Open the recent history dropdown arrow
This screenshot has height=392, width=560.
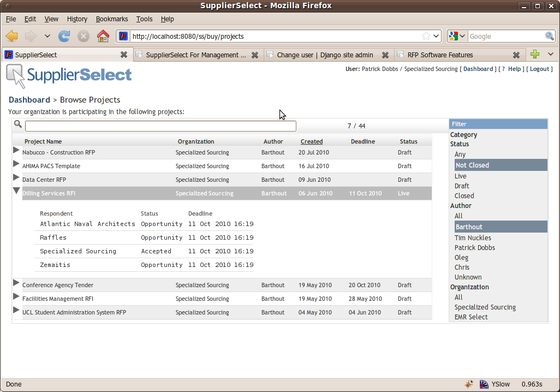47,36
